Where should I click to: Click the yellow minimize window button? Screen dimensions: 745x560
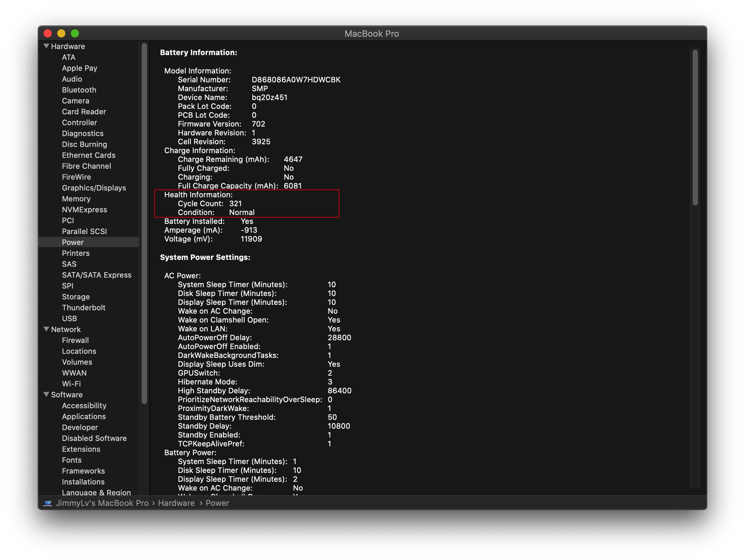click(x=61, y=33)
